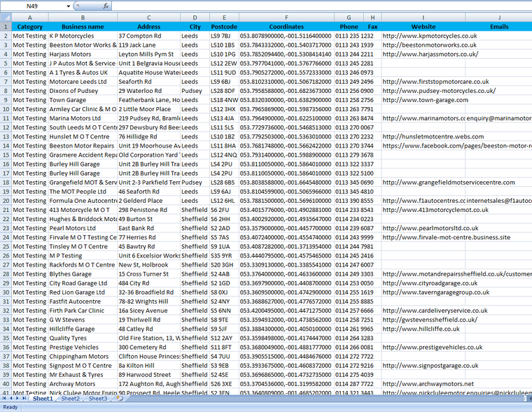Screen dimensions: 532x412
Task: Click the Website header cell
Action: point(423,27)
